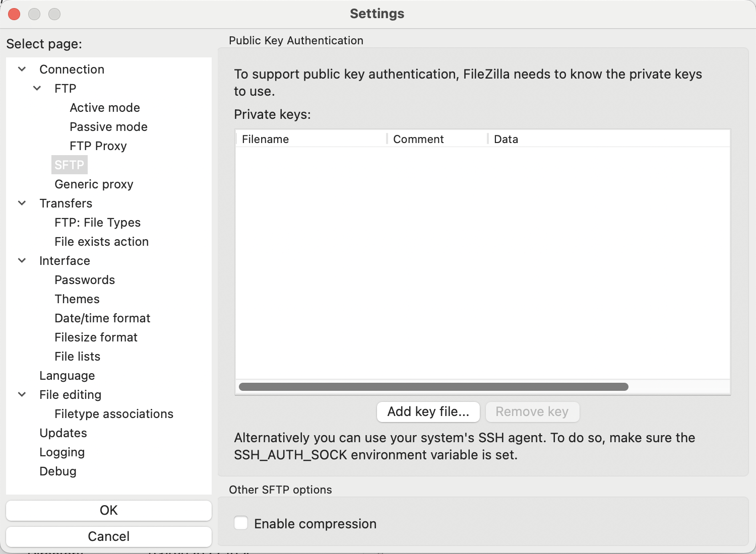
Task: Enable compression checkbox for SFTP
Action: tap(241, 523)
